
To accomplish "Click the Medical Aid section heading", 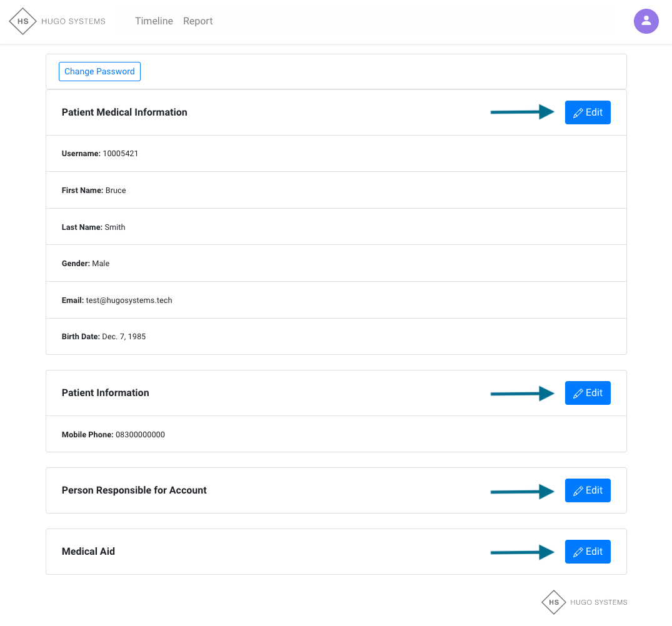I will pyautogui.click(x=88, y=552).
